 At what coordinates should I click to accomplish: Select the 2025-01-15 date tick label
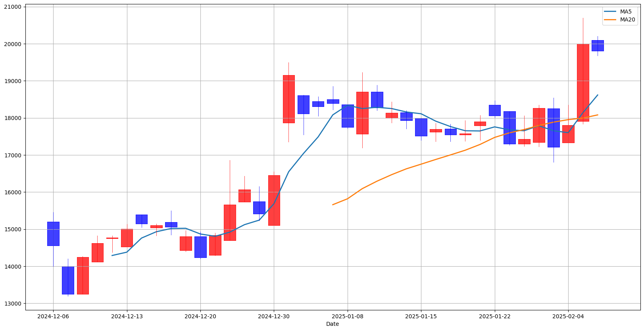click(x=421, y=316)
